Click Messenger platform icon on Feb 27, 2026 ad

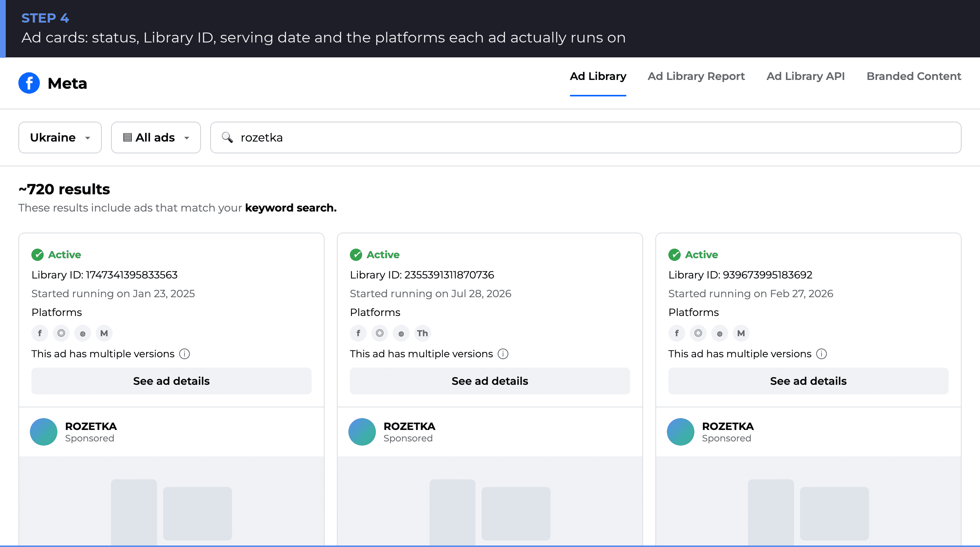(741, 333)
